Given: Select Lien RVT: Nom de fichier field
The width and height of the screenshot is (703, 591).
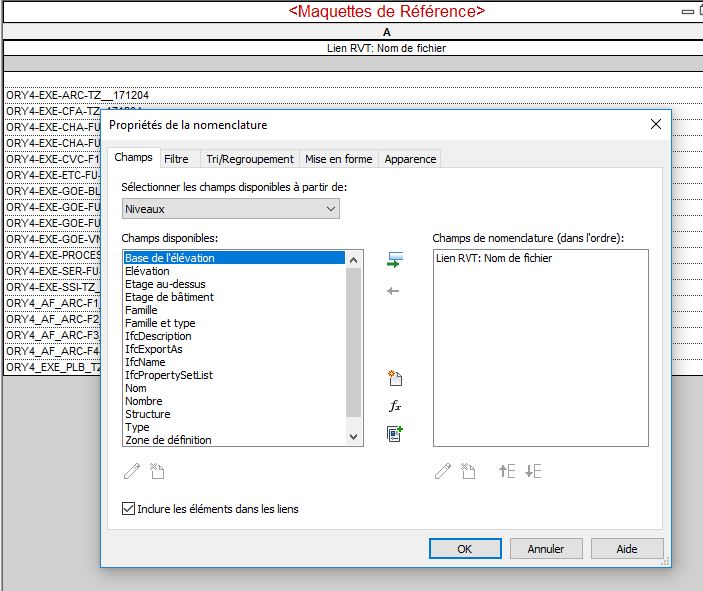Looking at the screenshot, I should [494, 258].
